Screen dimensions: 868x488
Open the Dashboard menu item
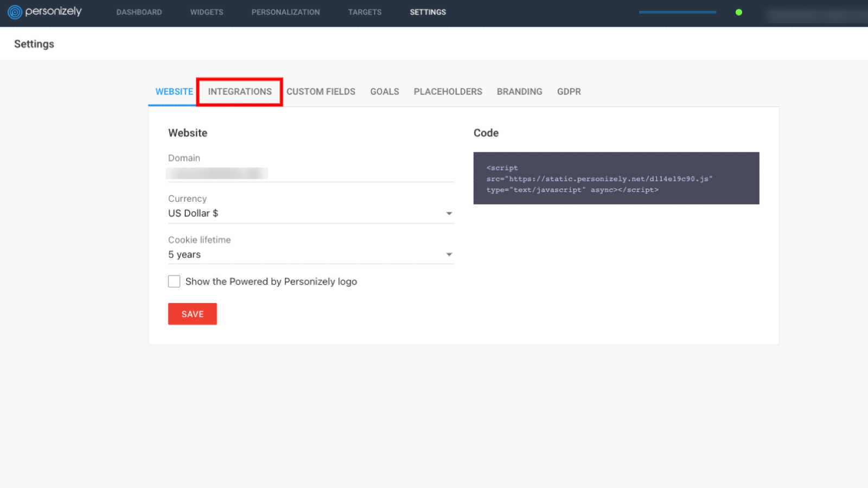tap(139, 12)
